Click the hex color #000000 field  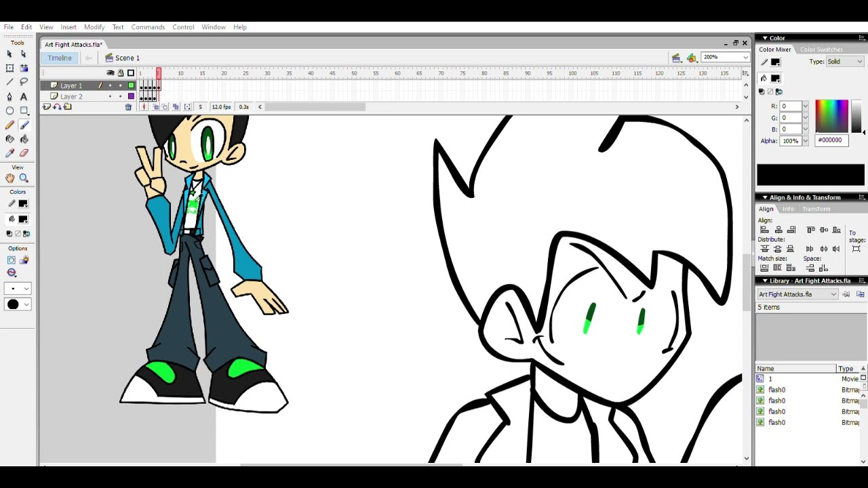tap(832, 140)
